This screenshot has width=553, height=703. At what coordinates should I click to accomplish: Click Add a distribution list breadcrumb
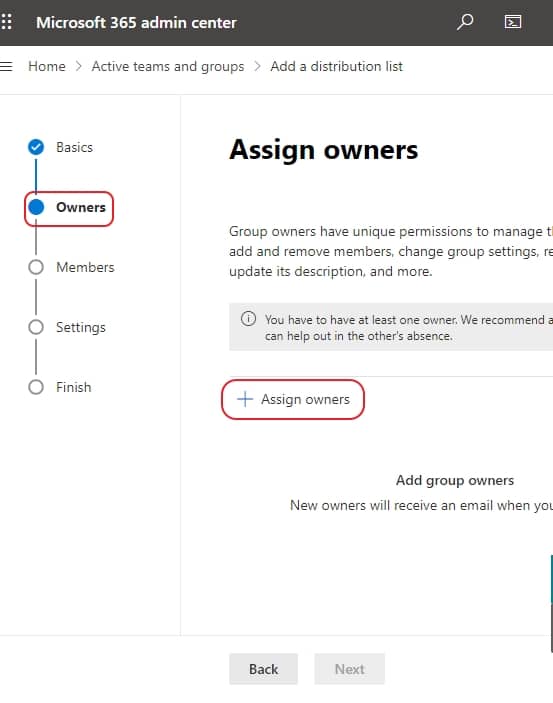pyautogui.click(x=336, y=66)
